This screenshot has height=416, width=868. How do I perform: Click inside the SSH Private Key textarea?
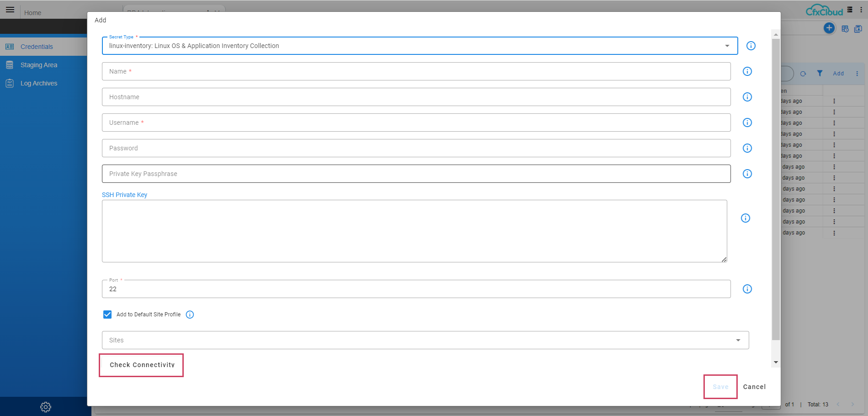point(414,231)
